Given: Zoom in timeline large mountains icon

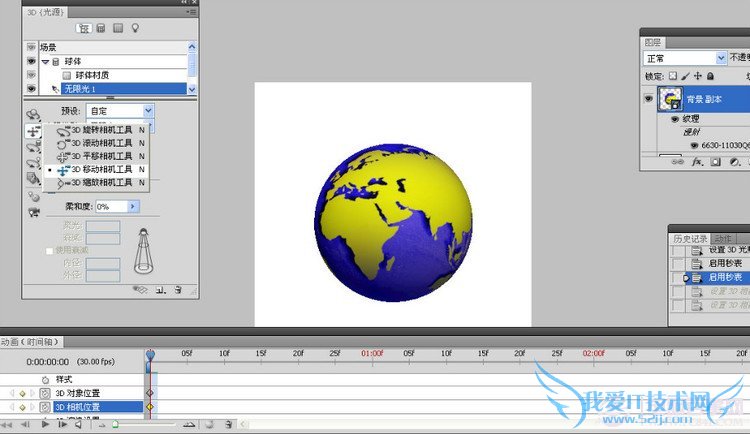Looking at the screenshot, I should [x=189, y=424].
